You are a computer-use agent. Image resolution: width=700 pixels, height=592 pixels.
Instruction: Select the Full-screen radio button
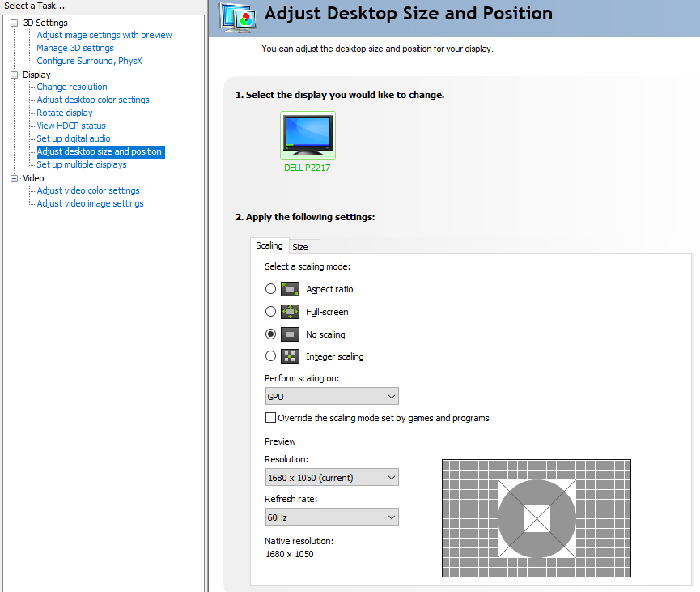point(270,312)
